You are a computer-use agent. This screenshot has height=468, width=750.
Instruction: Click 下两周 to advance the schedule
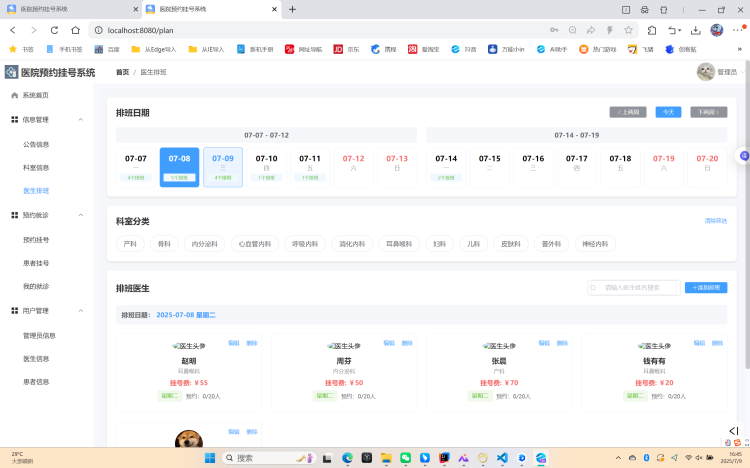click(708, 112)
